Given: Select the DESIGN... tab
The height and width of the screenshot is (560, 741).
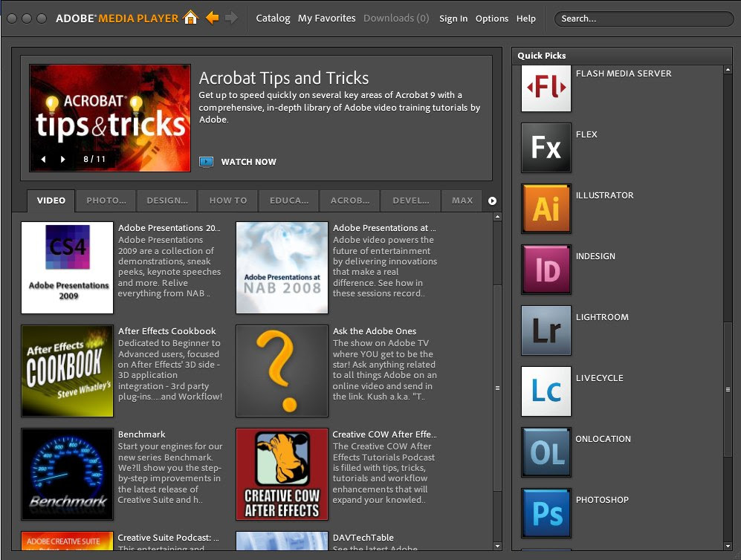Looking at the screenshot, I should pyautogui.click(x=167, y=201).
